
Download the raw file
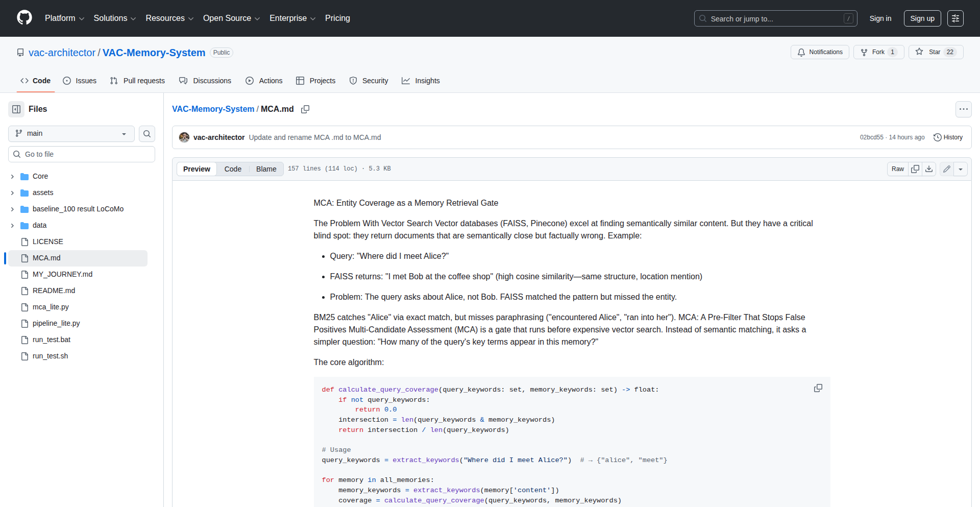click(929, 169)
